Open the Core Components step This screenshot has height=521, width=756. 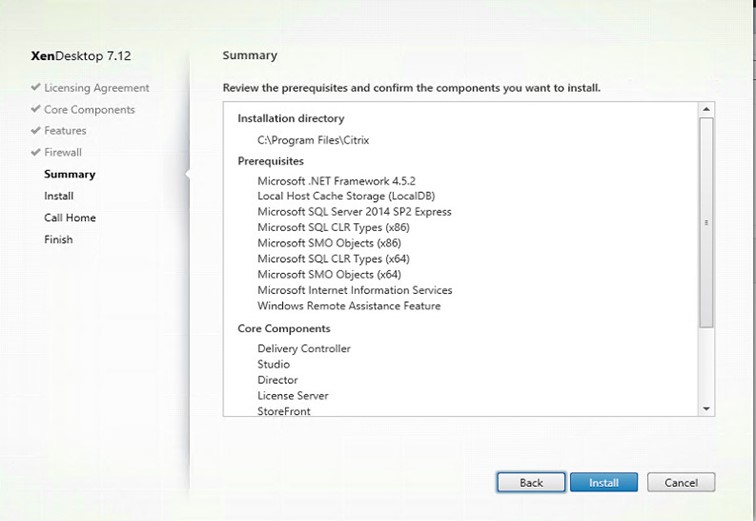[89, 109]
